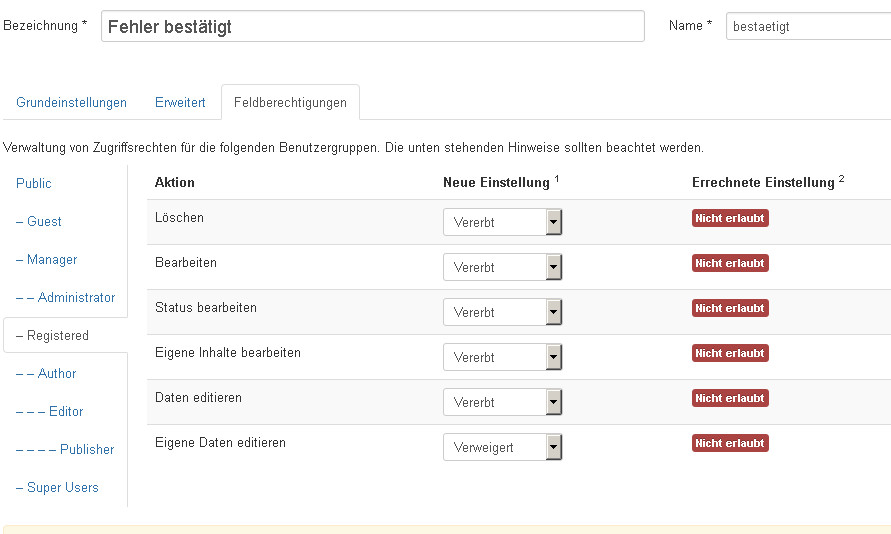Change Eigene Daten editieren from Verweigert
891x534 pixels.
[502, 447]
